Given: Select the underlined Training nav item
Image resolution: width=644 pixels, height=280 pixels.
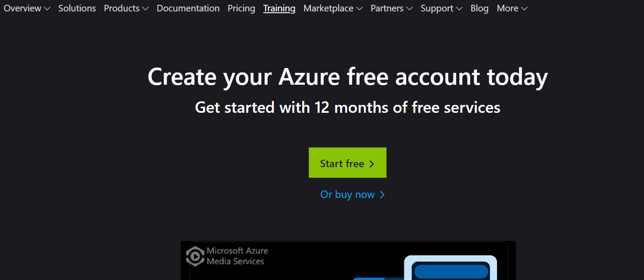Looking at the screenshot, I should (x=279, y=8).
